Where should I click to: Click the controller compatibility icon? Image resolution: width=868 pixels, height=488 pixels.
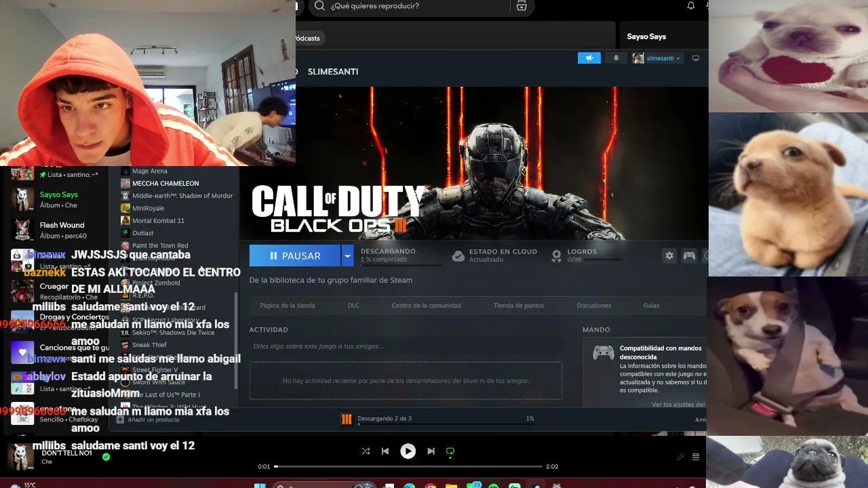[x=604, y=352]
